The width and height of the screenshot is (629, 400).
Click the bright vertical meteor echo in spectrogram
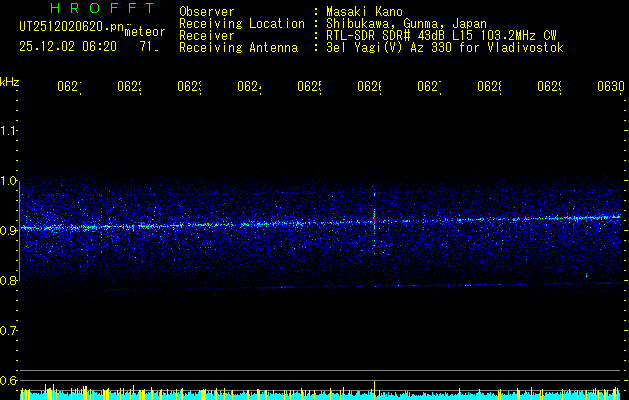(373, 220)
